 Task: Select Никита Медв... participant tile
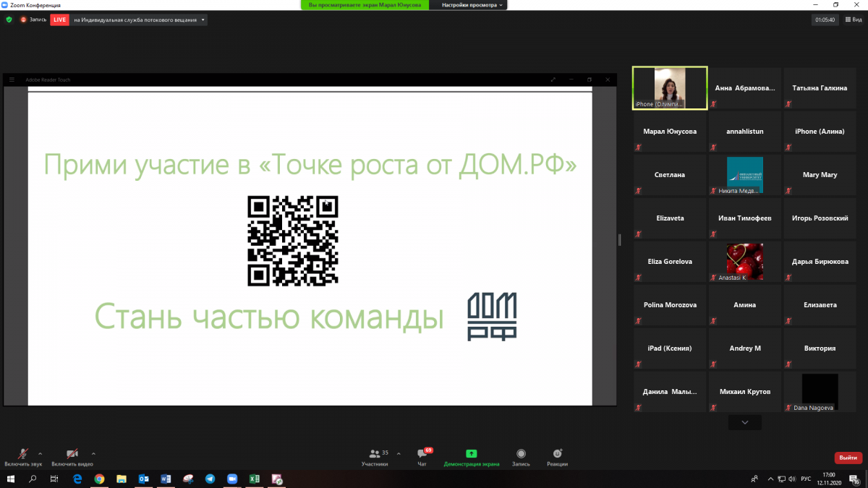(745, 175)
